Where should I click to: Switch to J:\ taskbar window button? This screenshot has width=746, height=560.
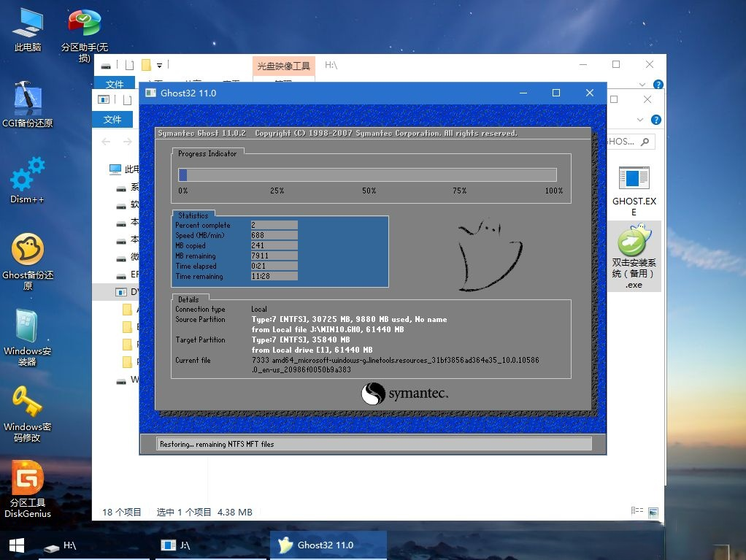211,545
